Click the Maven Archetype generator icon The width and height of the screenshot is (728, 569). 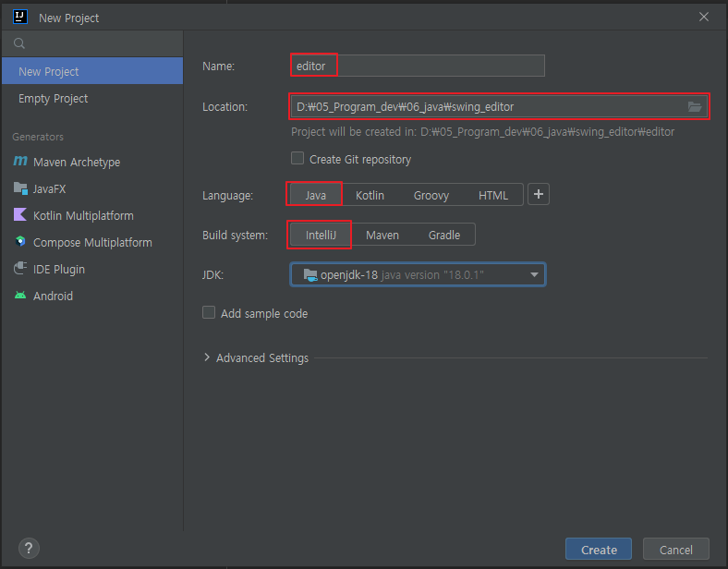coord(20,161)
